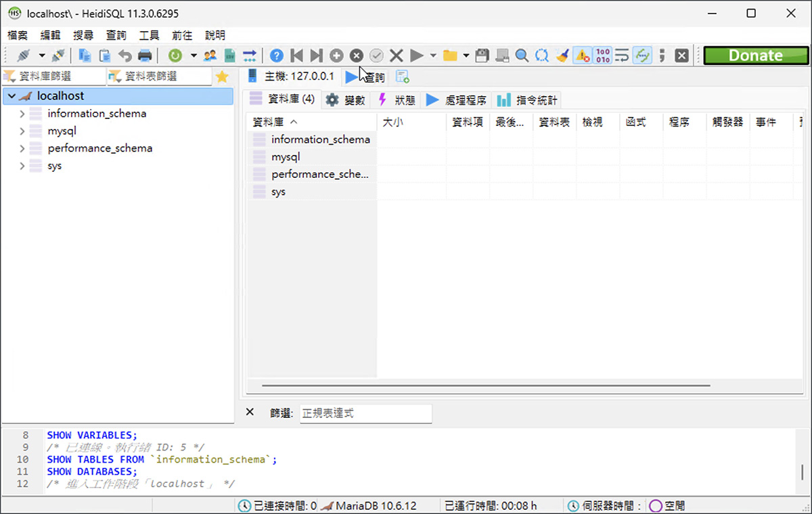This screenshot has width=812, height=514.
Task: Open the 搜尋 menu
Action: pos(83,35)
